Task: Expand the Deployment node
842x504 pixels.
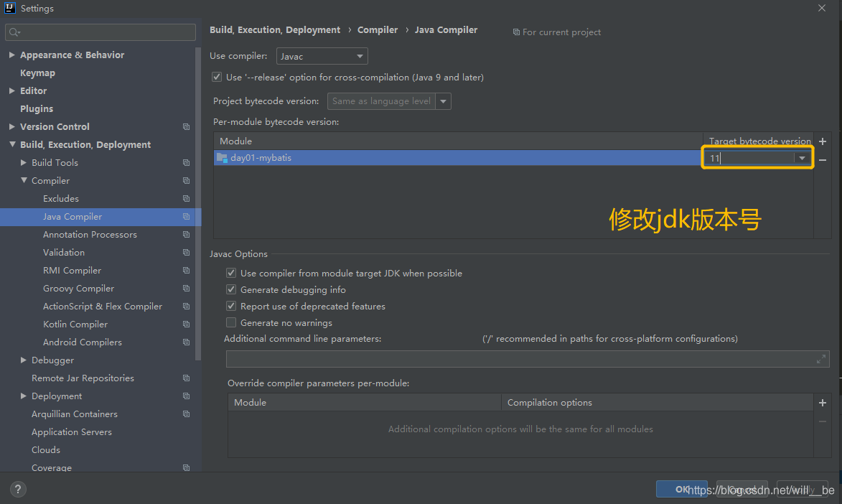Action: click(23, 396)
